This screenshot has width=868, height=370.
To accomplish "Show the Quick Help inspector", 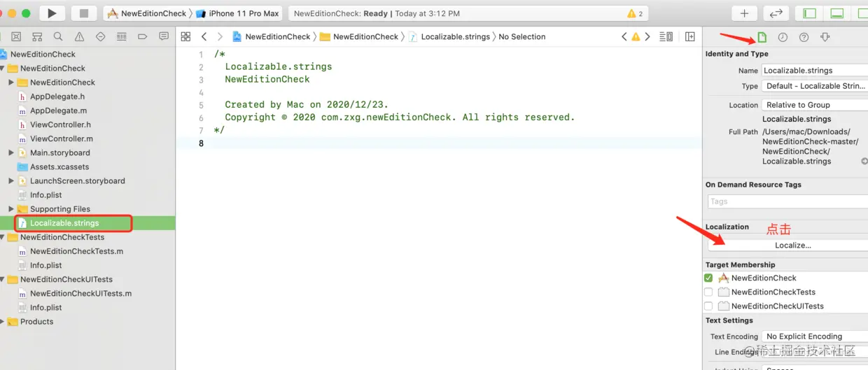I will click(804, 37).
